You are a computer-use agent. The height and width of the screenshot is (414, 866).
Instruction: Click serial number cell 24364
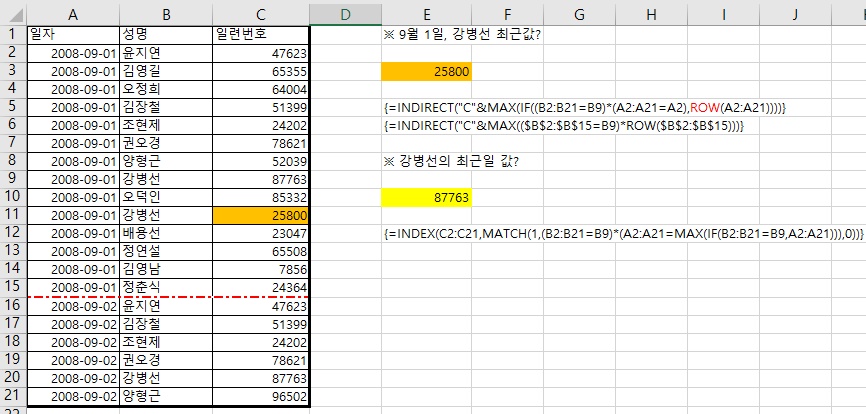[x=261, y=287]
